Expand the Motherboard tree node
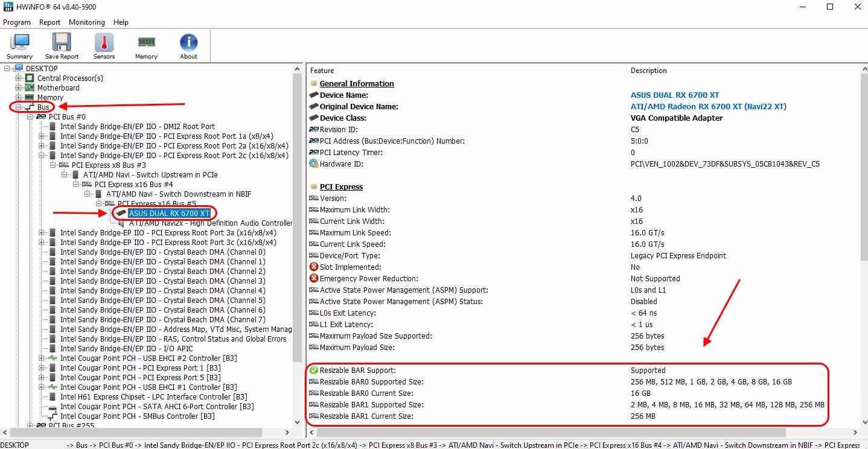Screen dimensions: 868x449 click(19, 88)
